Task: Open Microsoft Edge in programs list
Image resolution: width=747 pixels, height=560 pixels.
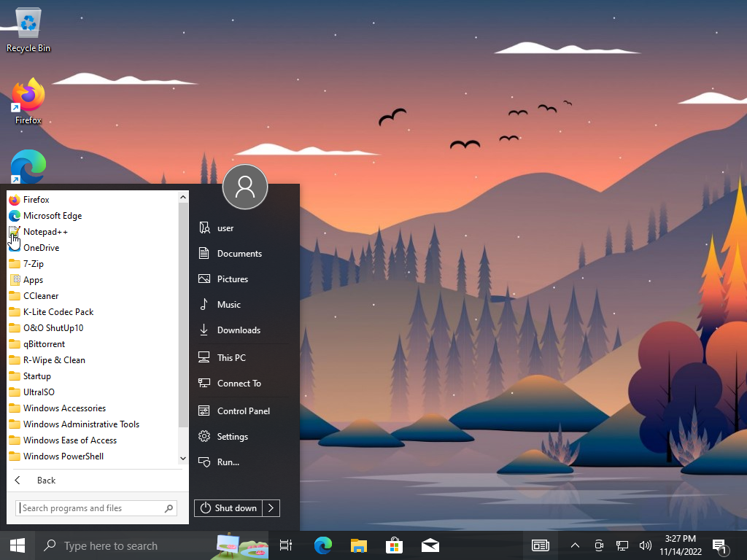Action: coord(93,216)
